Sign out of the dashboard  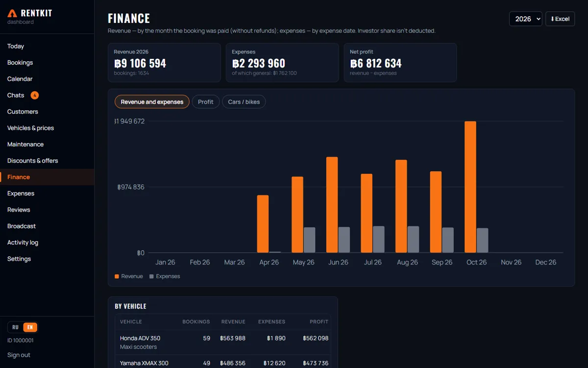pos(19,355)
